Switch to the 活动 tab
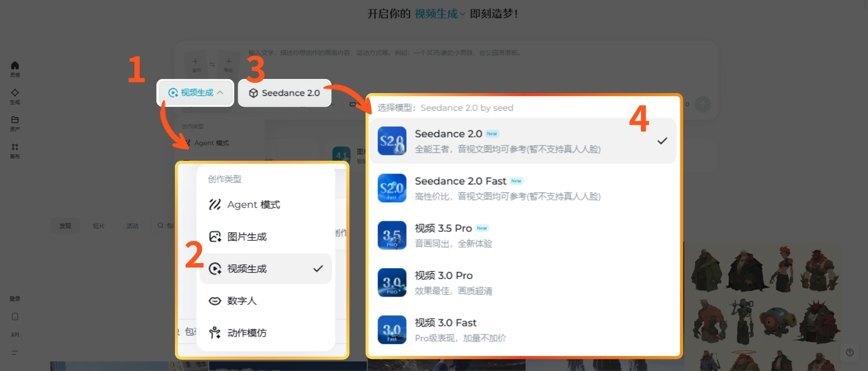The image size is (868, 371). click(x=132, y=225)
